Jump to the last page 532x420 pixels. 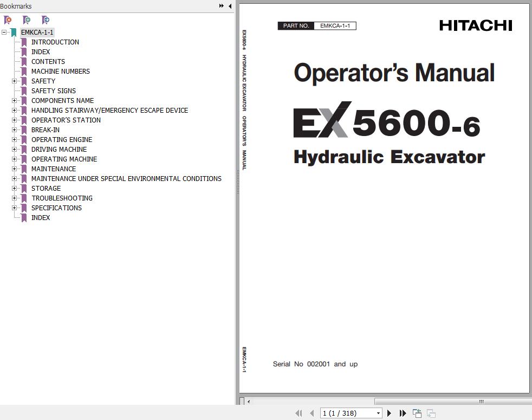coord(403,413)
